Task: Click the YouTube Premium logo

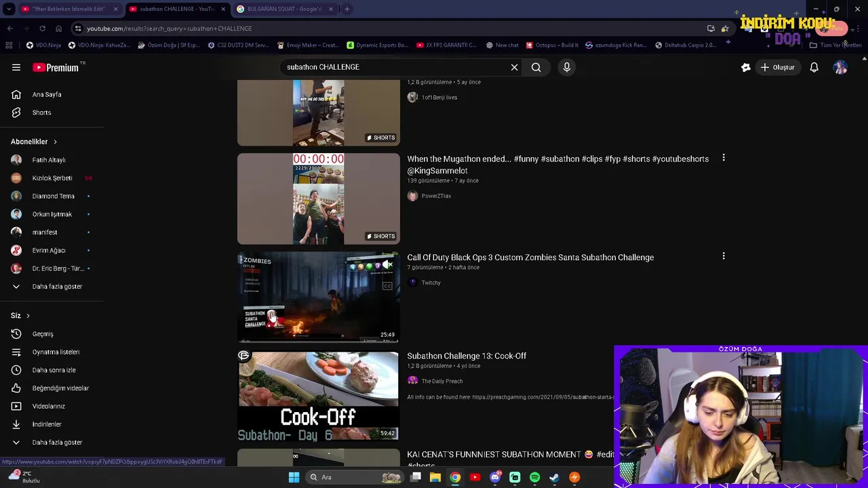Action: point(56,67)
